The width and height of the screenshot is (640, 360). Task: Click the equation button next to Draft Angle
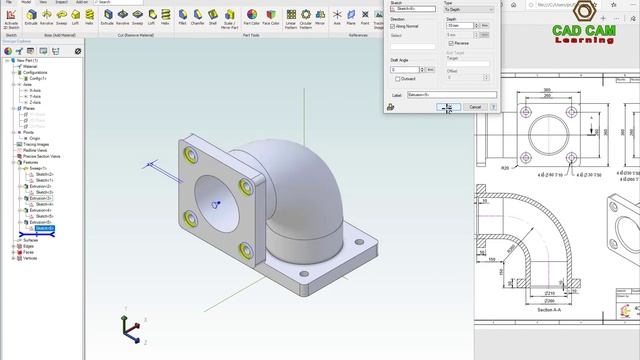click(430, 70)
